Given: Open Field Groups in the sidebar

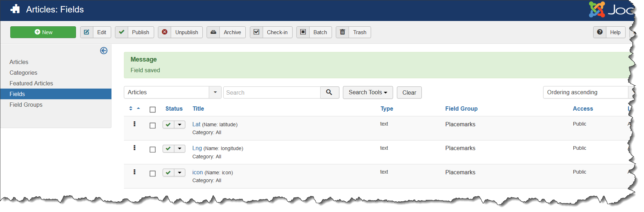Looking at the screenshot, I should point(26,105).
